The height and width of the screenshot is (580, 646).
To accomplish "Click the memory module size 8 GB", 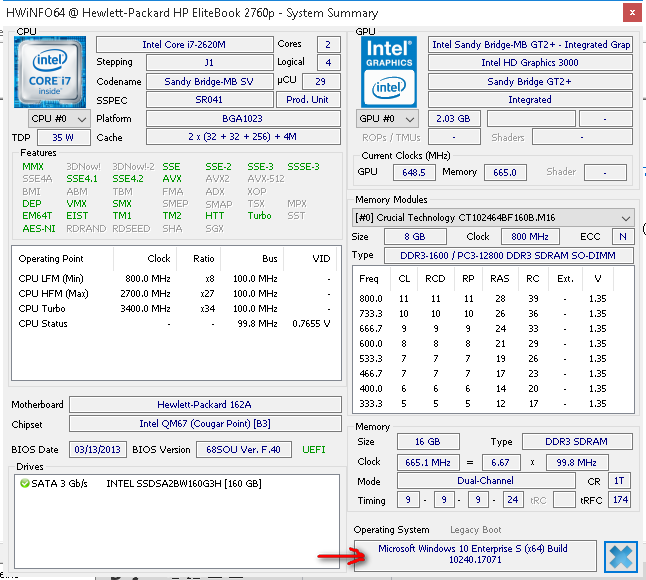I will (415, 236).
